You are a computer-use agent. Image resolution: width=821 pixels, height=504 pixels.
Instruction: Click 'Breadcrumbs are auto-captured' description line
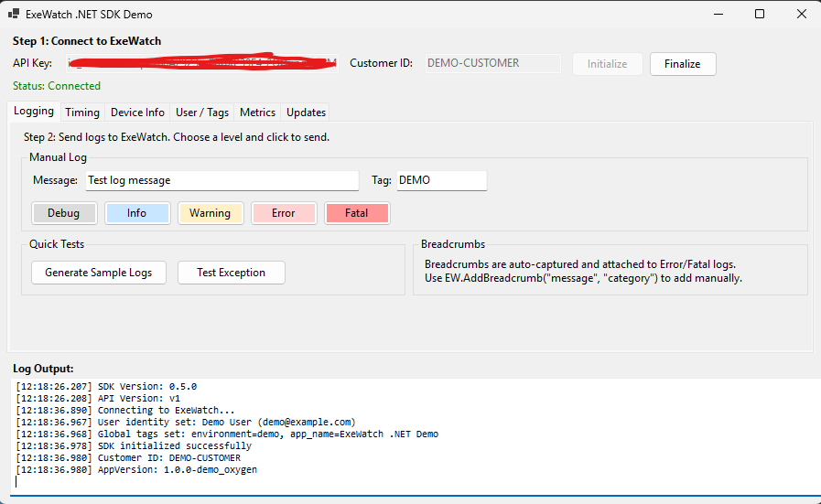pyautogui.click(x=580, y=264)
